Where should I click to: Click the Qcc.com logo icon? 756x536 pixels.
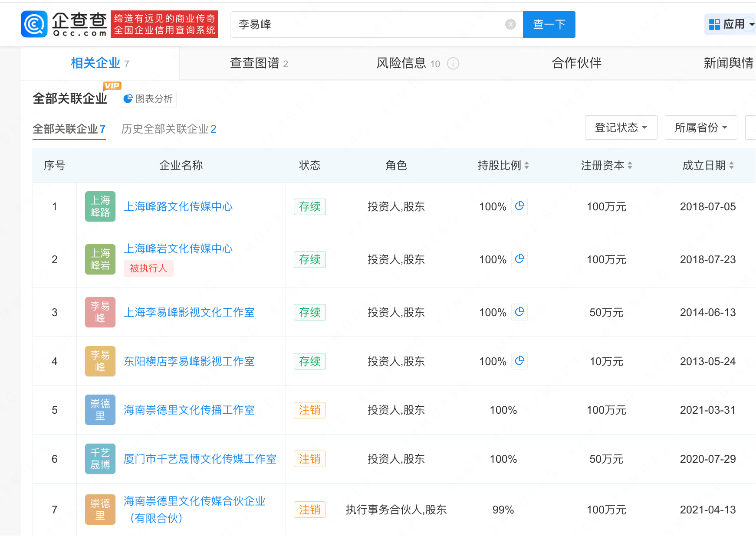point(34,24)
